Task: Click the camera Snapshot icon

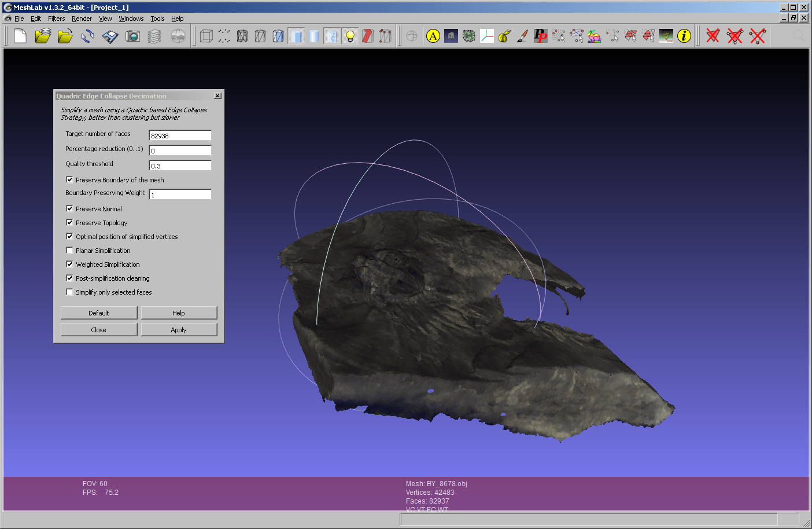Action: (x=132, y=36)
